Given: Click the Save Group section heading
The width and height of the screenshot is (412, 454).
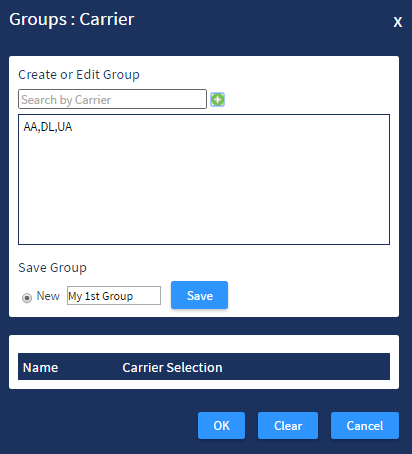Looking at the screenshot, I should (53, 268).
